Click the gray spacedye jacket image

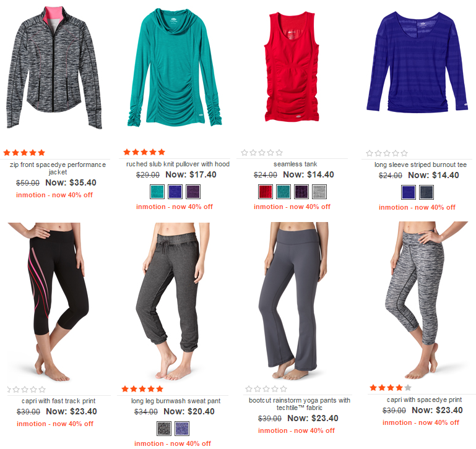[x=54, y=67]
